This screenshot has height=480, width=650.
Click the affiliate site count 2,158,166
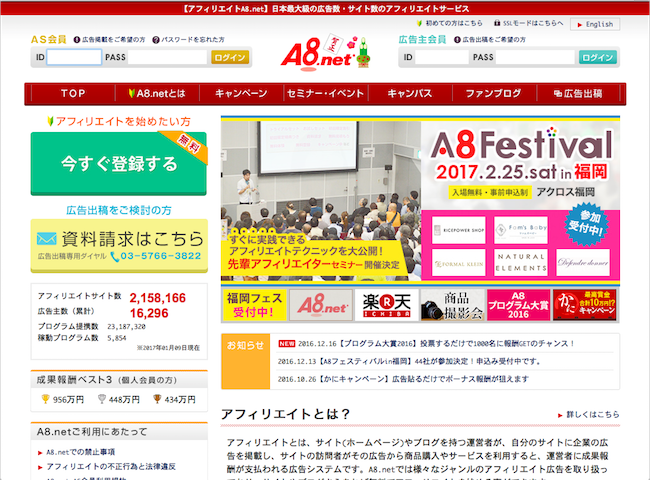tap(158, 298)
